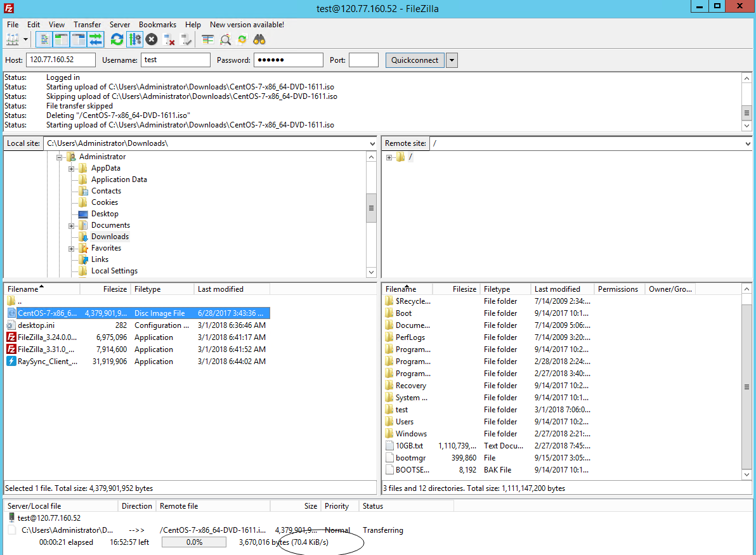This screenshot has width=756, height=555.
Task: Select the RaySync_Client application file
Action: [138, 361]
